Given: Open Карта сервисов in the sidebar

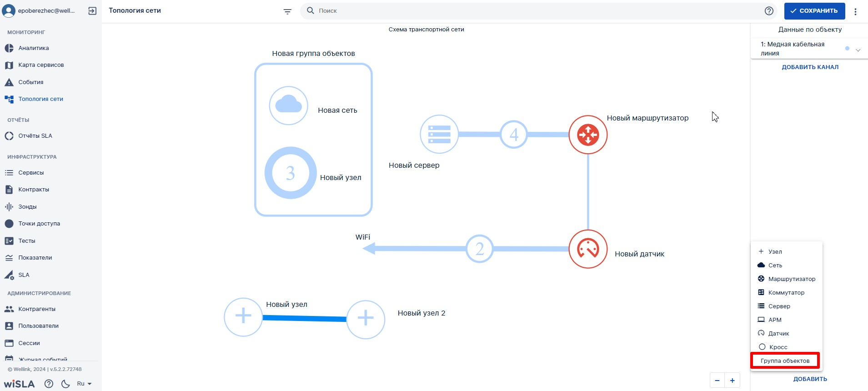Looking at the screenshot, I should (x=41, y=65).
